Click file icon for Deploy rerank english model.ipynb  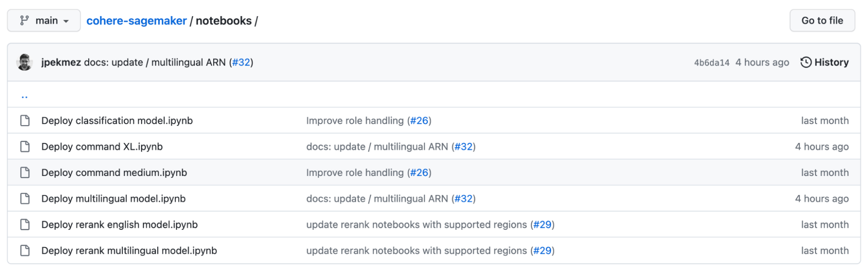click(25, 225)
